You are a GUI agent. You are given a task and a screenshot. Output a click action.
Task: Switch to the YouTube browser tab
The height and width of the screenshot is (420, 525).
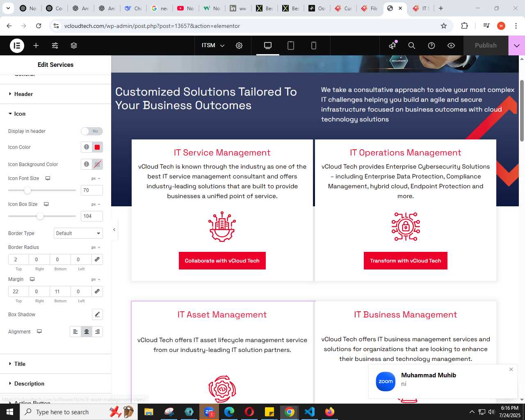[186, 8]
